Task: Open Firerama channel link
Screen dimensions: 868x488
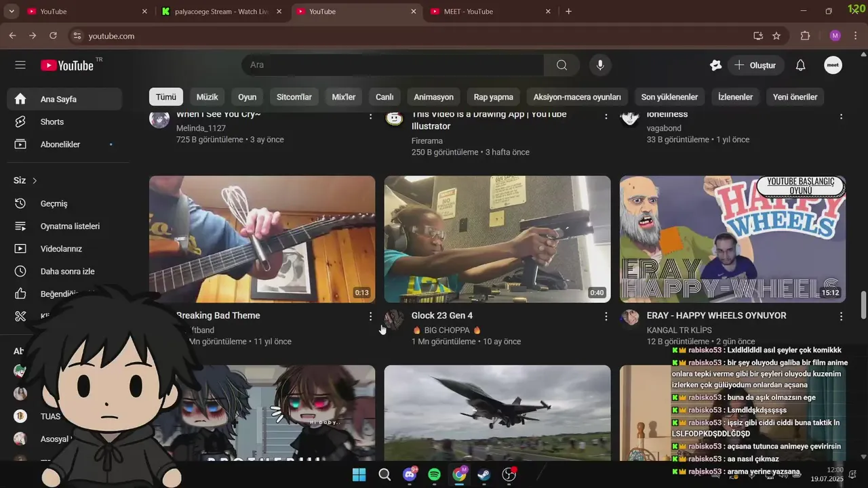Action: (x=427, y=141)
